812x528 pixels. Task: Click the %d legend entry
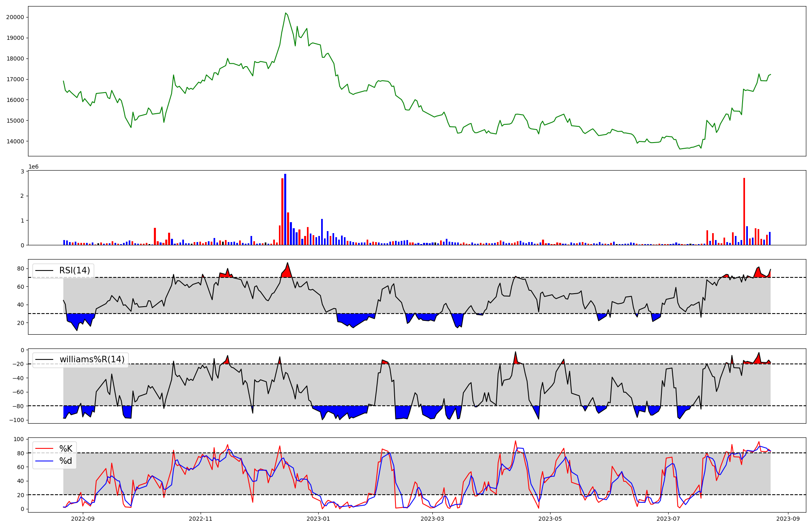coord(66,461)
